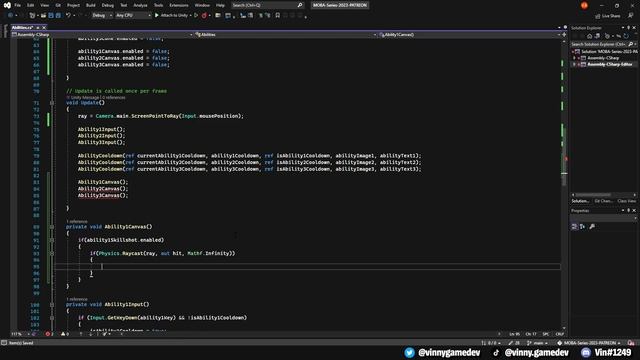Open the Project menu
640x360 pixels.
tap(73, 5)
